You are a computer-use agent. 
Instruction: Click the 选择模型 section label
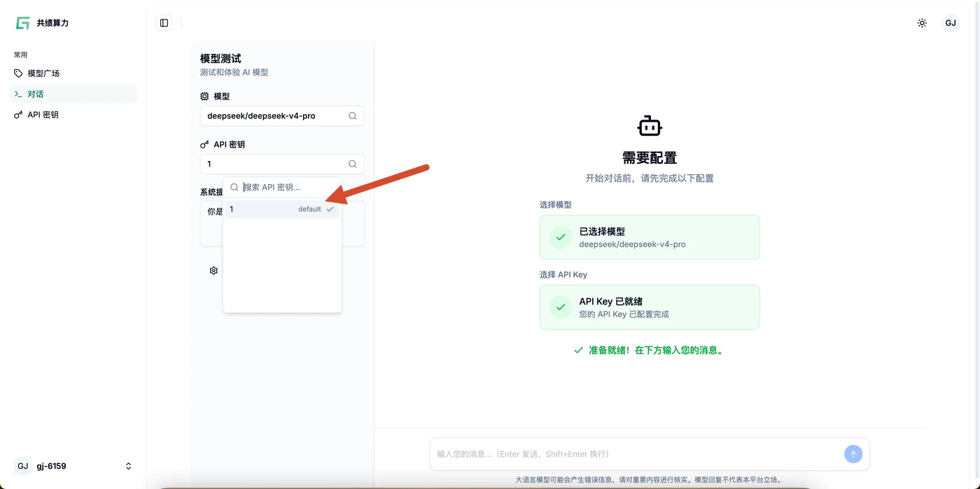556,205
